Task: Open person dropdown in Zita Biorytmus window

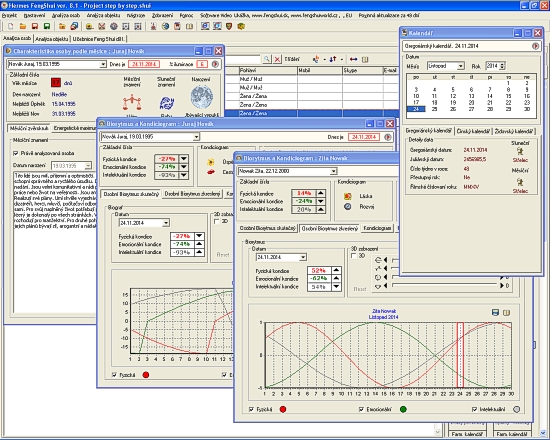Action: point(333,171)
